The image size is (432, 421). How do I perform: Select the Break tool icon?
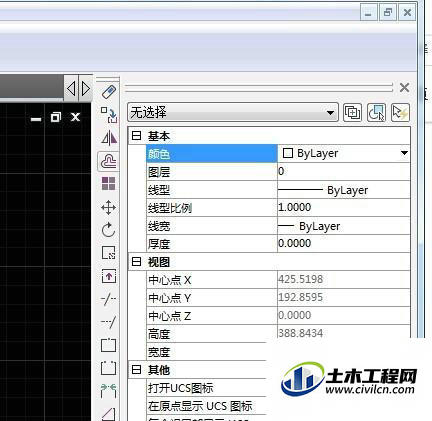[x=109, y=368]
